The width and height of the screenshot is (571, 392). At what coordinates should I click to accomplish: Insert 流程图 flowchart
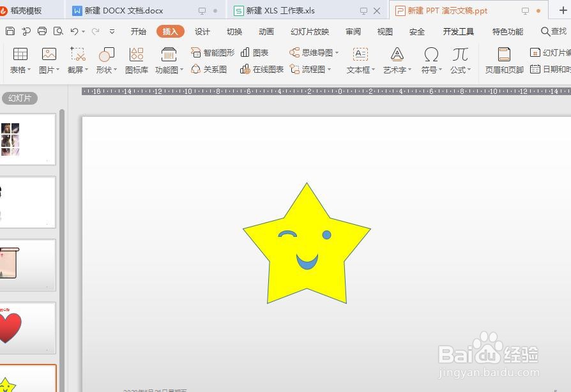point(307,69)
